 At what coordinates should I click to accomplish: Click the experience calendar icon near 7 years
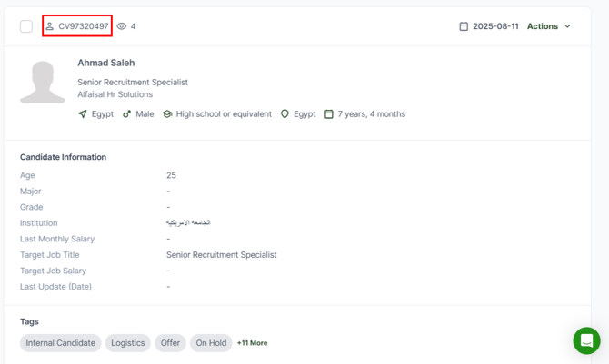[329, 114]
